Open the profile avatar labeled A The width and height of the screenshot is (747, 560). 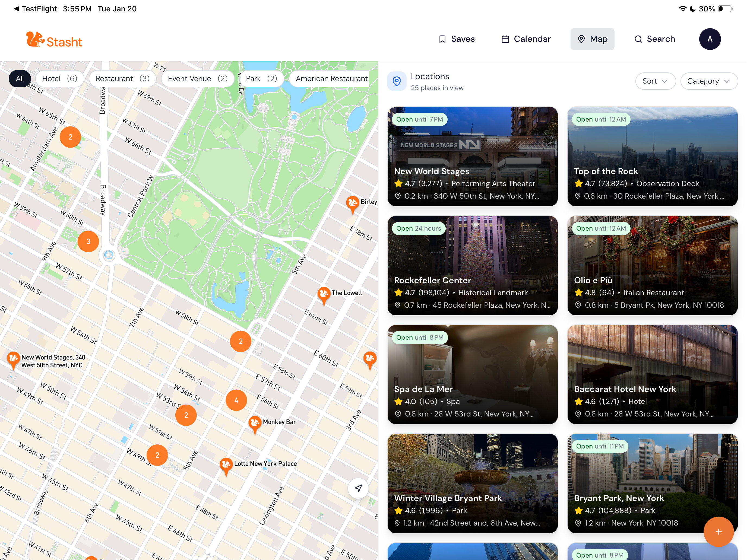pyautogui.click(x=710, y=39)
